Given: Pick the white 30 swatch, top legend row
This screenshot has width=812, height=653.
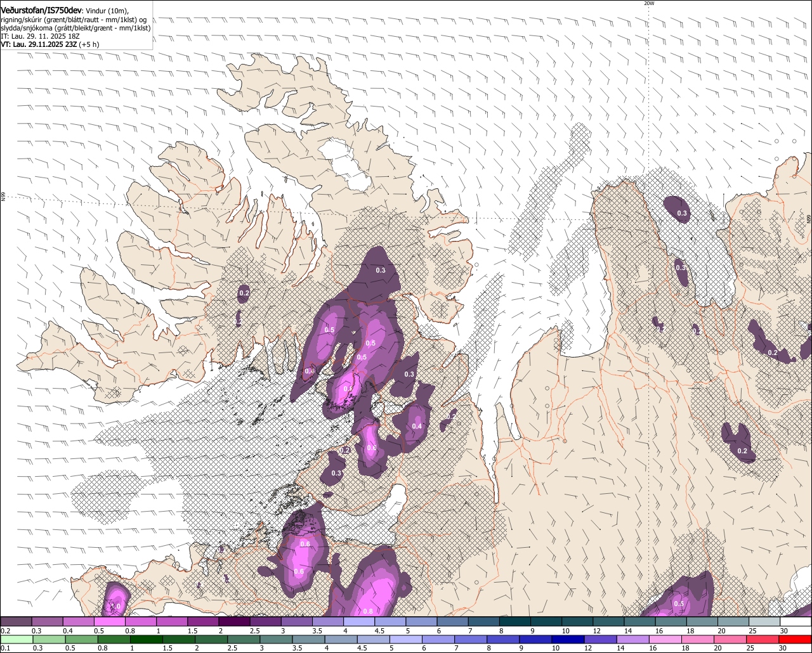Looking at the screenshot, I should click(796, 622).
